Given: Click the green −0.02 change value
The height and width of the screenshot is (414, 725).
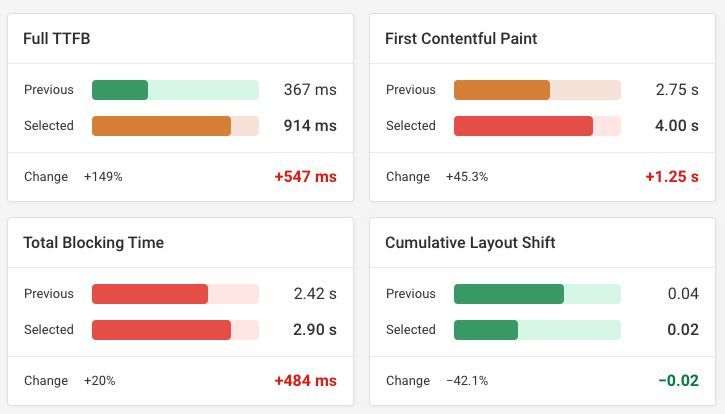Looking at the screenshot, I should click(677, 381).
